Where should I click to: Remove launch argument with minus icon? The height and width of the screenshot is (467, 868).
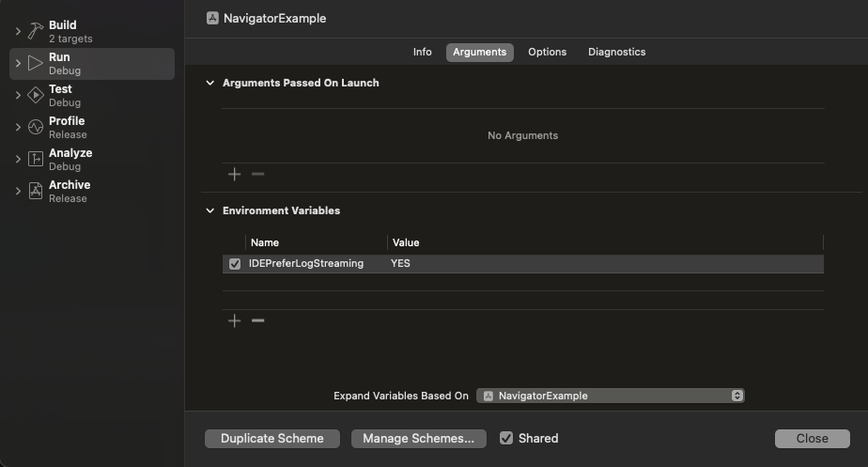click(258, 174)
